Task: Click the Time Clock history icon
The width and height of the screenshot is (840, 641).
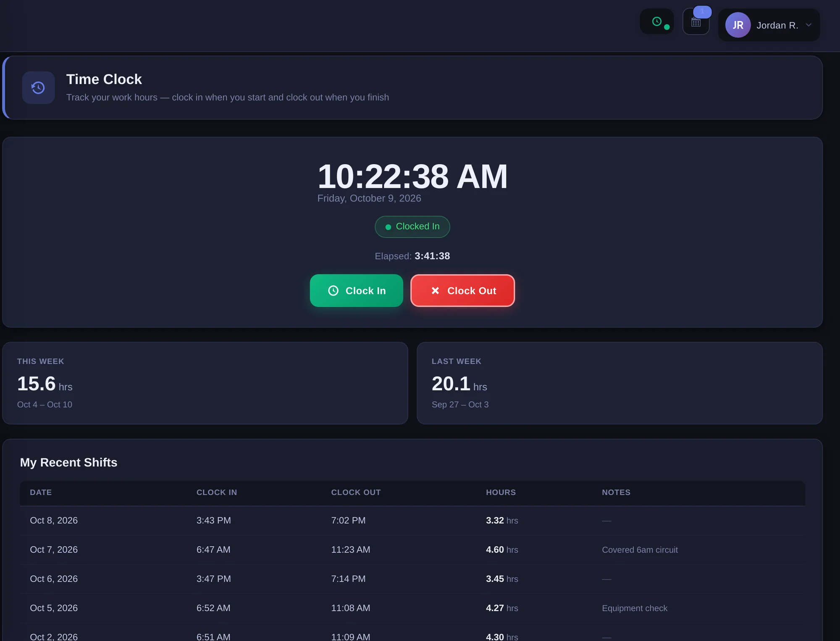Action: click(38, 87)
